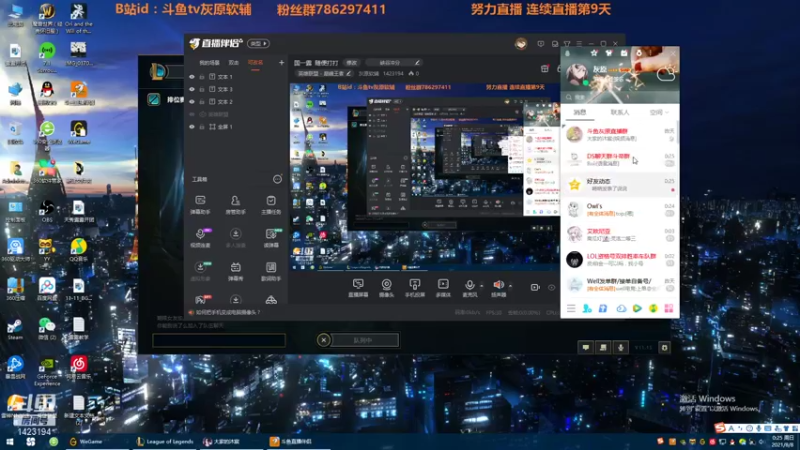Select the highlighted orange scene tab
The image size is (800, 450).
click(255, 63)
